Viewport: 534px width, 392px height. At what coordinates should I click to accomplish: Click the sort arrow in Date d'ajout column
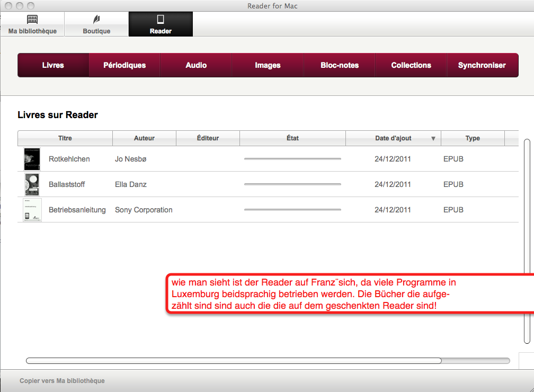433,138
